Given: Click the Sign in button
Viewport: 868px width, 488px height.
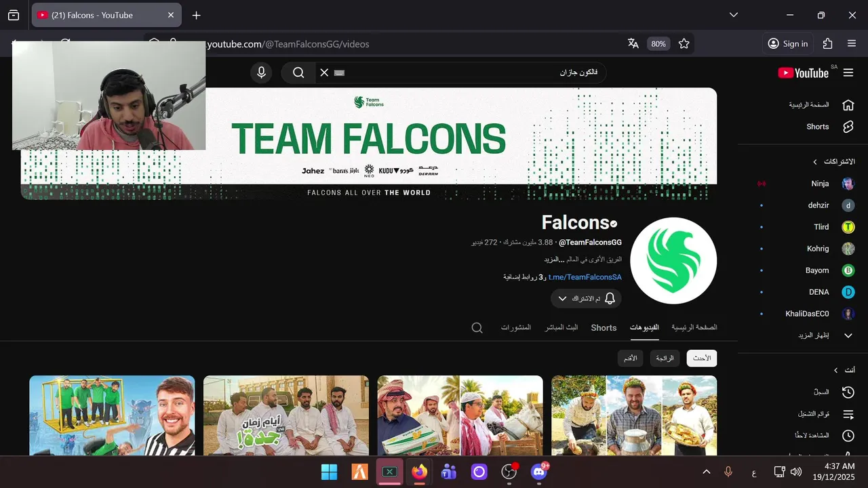Looking at the screenshot, I should pyautogui.click(x=787, y=43).
